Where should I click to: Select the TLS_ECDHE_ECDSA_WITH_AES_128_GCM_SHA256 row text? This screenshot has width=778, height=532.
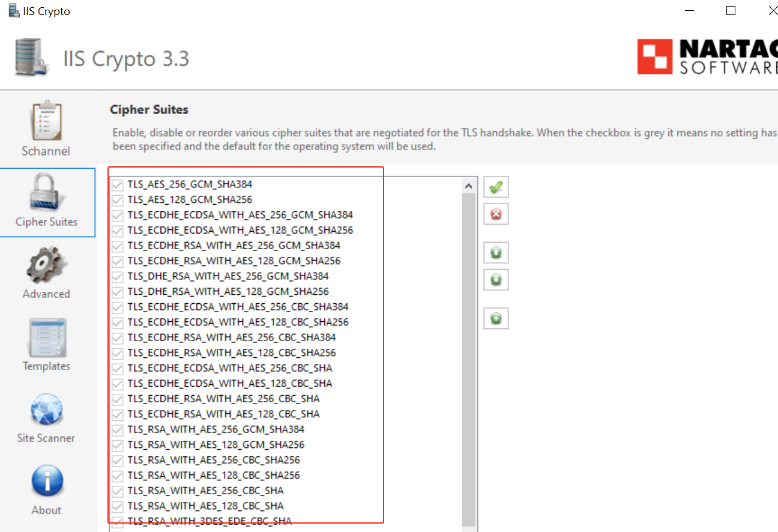tap(240, 230)
